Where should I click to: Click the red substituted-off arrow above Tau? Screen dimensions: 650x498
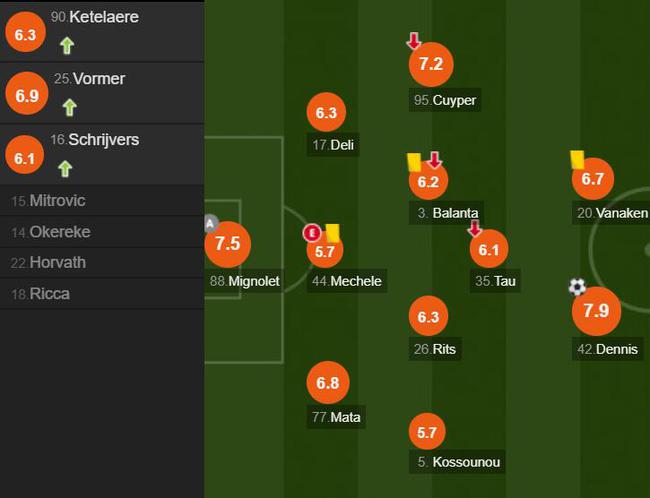475,228
